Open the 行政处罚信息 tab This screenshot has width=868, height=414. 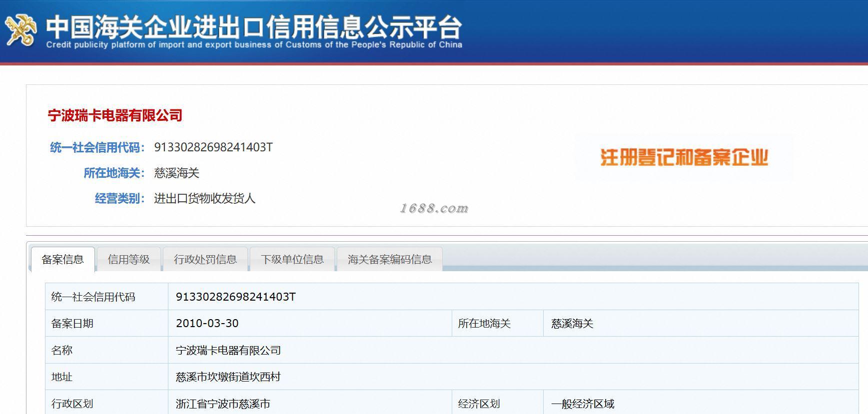coord(205,259)
